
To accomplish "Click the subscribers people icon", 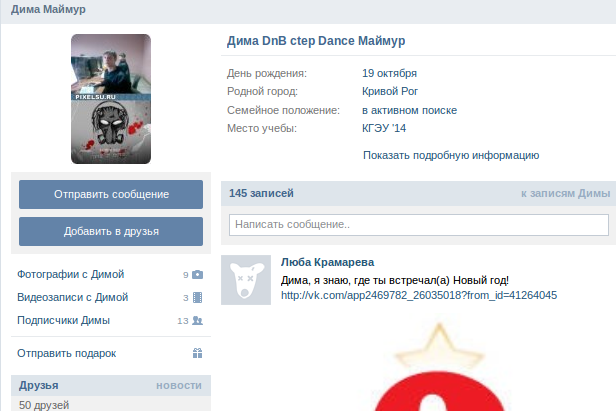I will tap(197, 321).
